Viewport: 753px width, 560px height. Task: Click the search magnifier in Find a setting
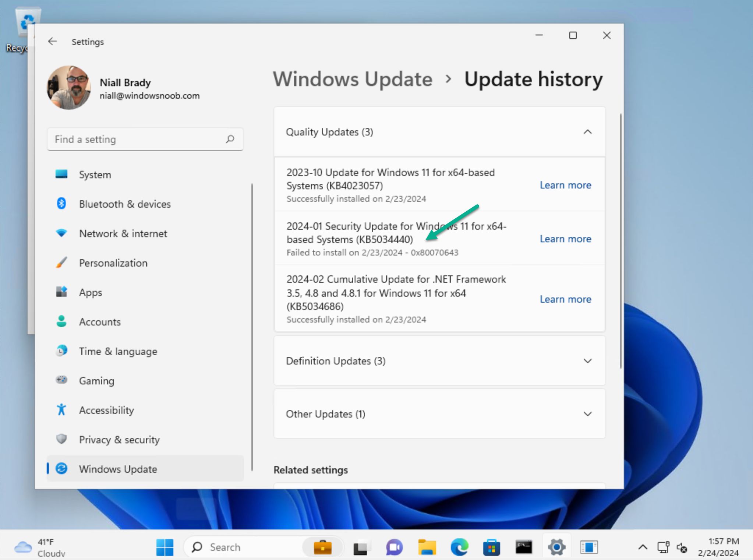[230, 139]
